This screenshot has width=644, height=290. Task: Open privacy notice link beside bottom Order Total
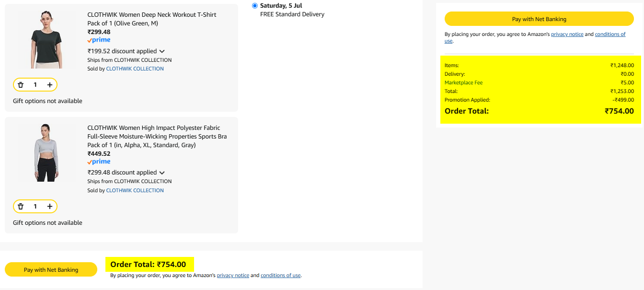(233, 276)
